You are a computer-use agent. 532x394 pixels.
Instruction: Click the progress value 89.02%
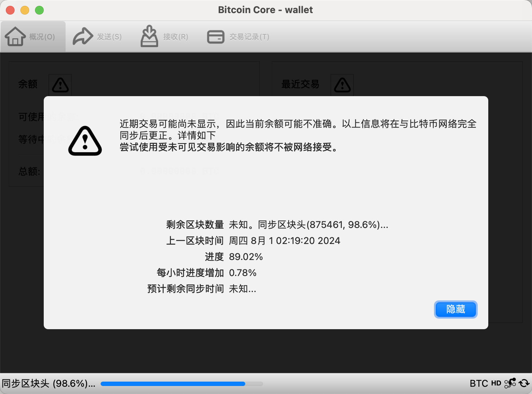coord(246,257)
